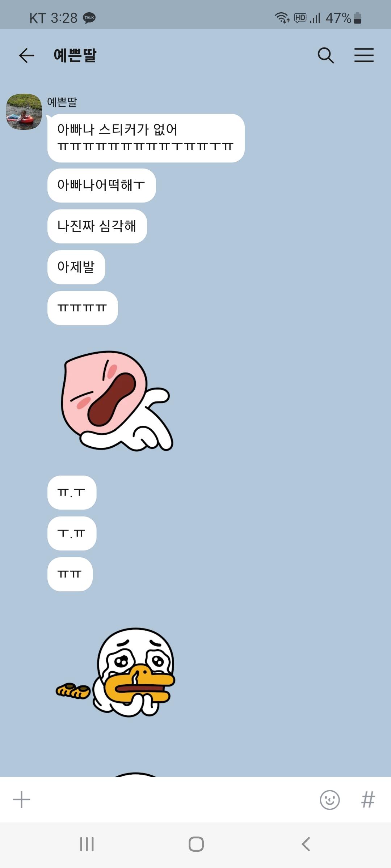This screenshot has height=868, width=391.
Task: Tap the Android back navigation button
Action: coord(306,844)
